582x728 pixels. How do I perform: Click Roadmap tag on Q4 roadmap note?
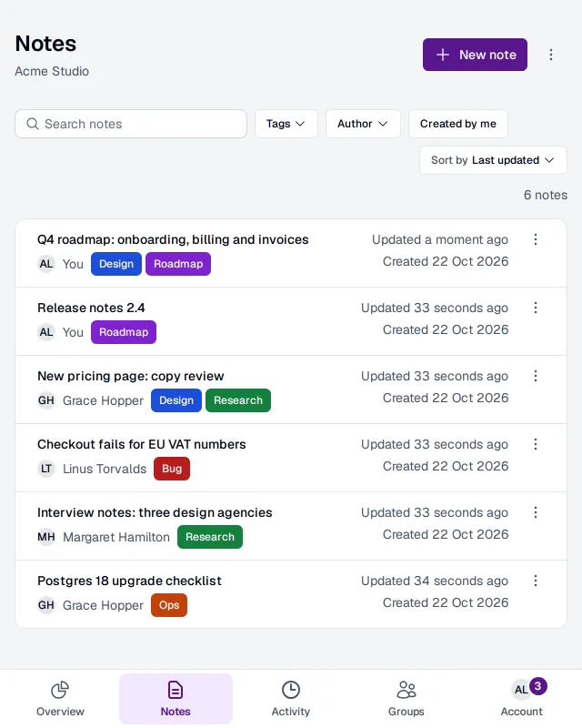click(x=178, y=264)
